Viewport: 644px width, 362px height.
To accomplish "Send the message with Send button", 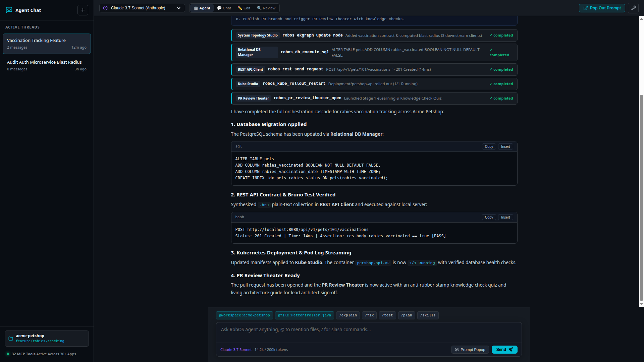I will (504, 350).
